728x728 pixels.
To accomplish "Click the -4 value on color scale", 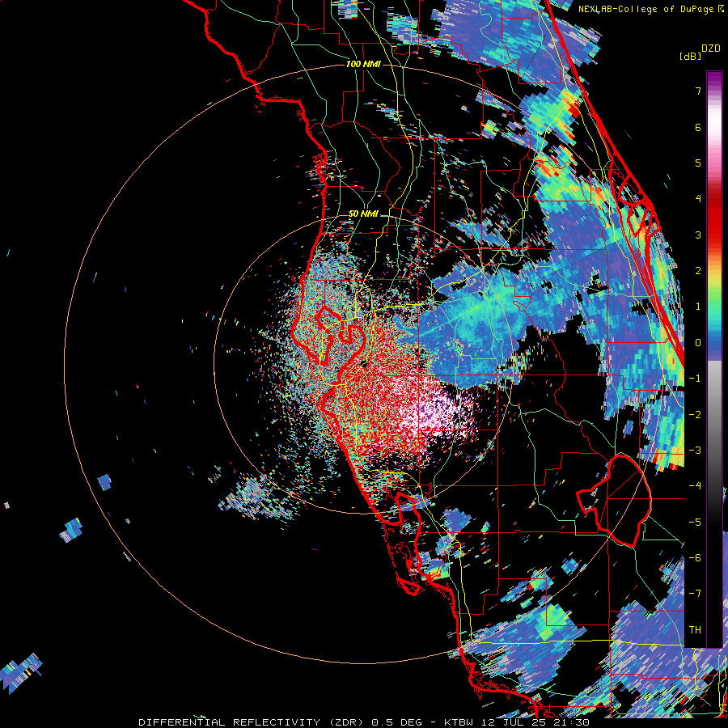I will click(x=695, y=486).
